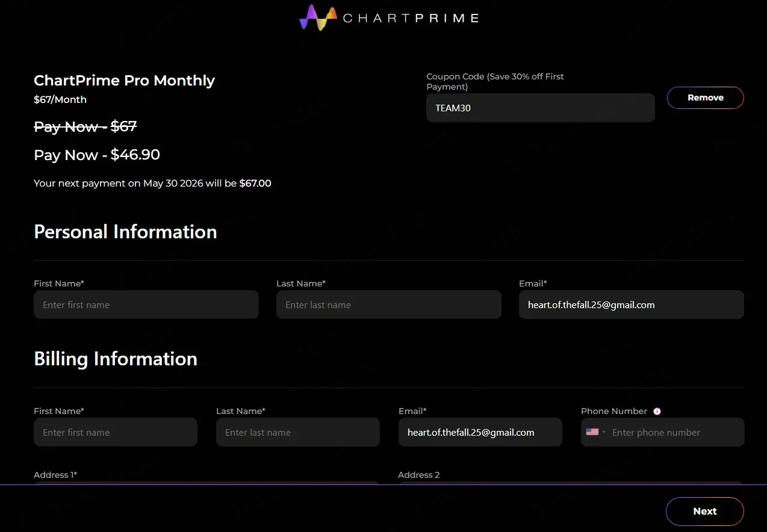Image resolution: width=767 pixels, height=532 pixels.
Task: Click the Coupon Code label text
Action: 495,82
